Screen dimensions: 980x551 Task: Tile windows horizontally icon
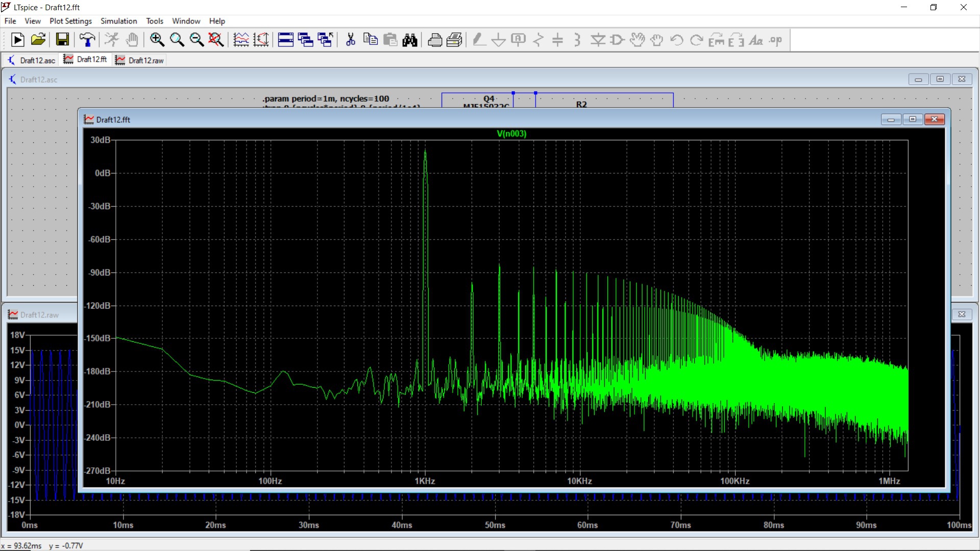pyautogui.click(x=285, y=40)
